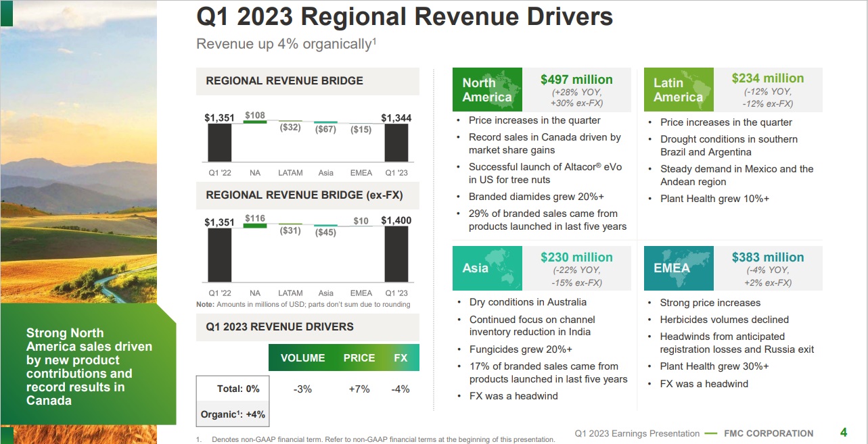Click the Regional Revenue Bridge heading
Viewport: 868px width, 444px height.
click(284, 81)
